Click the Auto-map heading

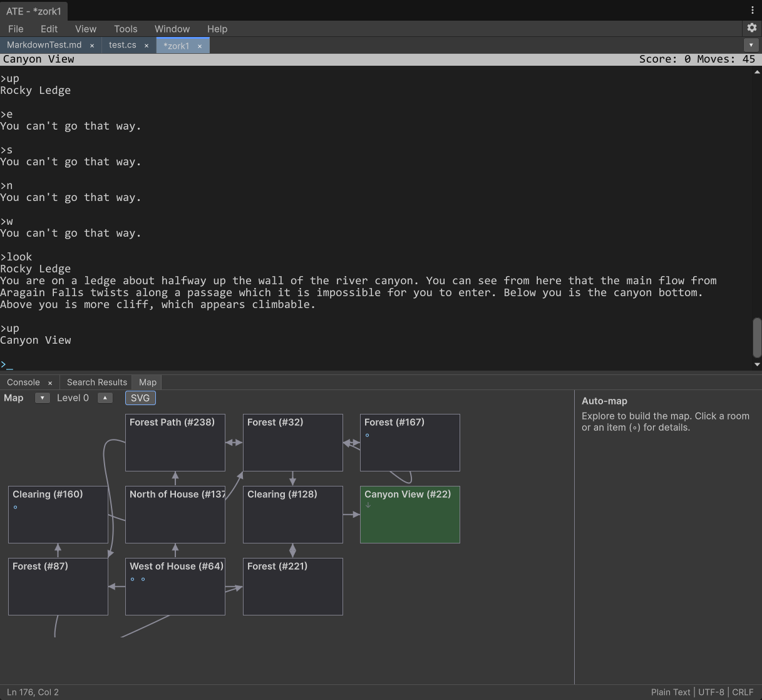[x=604, y=401]
